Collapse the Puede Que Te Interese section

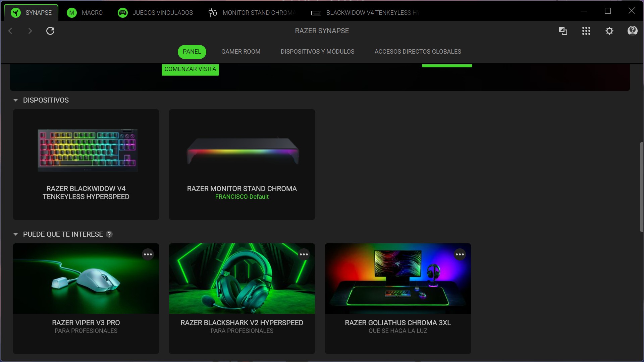pos(15,234)
